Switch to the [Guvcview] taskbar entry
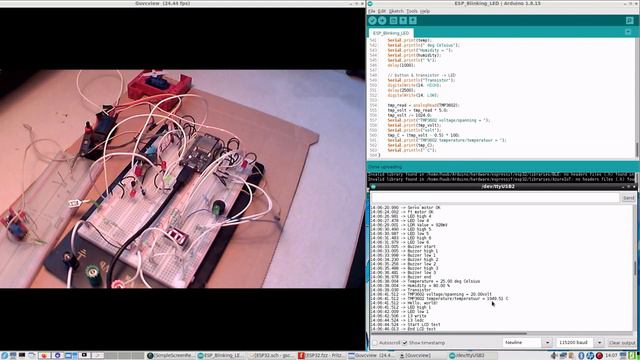This screenshot has width=640, height=360. point(422,356)
